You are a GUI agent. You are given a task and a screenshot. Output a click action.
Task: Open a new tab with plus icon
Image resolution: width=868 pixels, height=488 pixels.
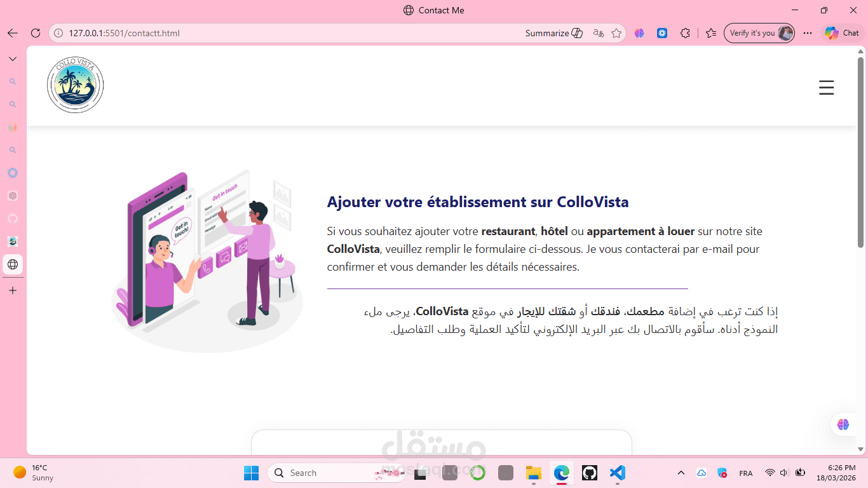click(13, 290)
